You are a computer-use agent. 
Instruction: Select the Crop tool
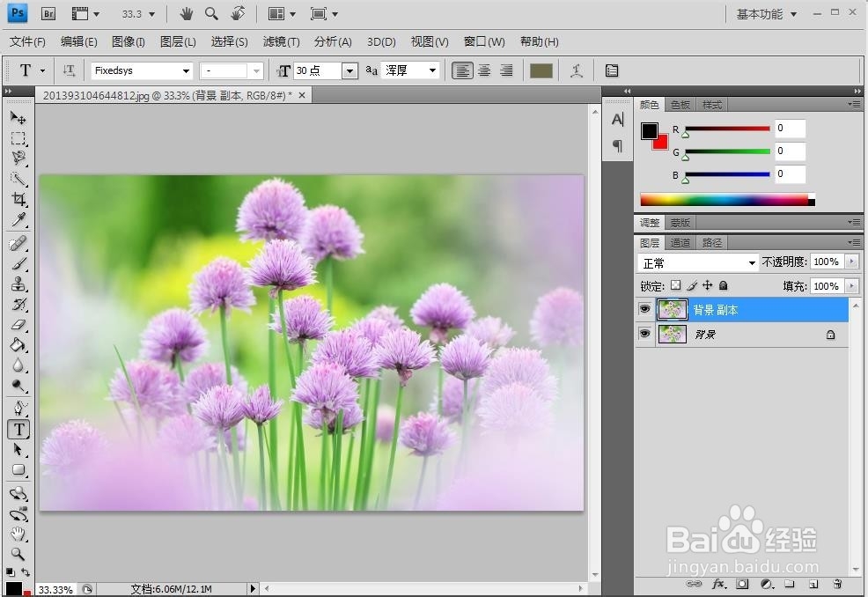18,199
